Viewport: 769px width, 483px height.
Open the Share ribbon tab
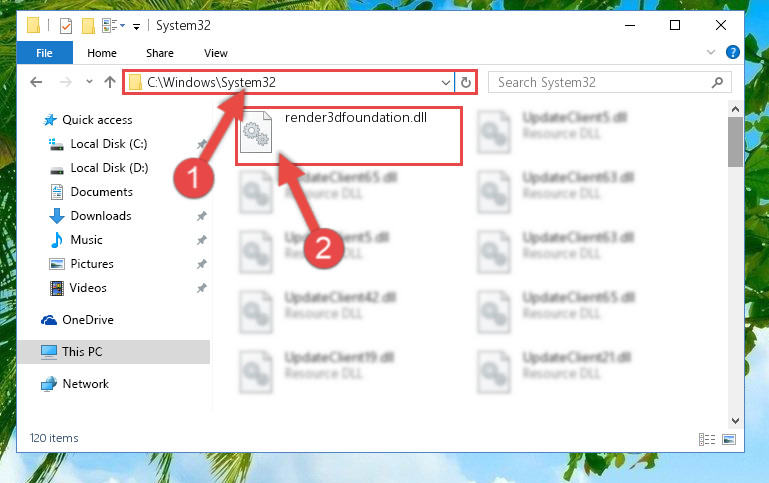coord(160,53)
